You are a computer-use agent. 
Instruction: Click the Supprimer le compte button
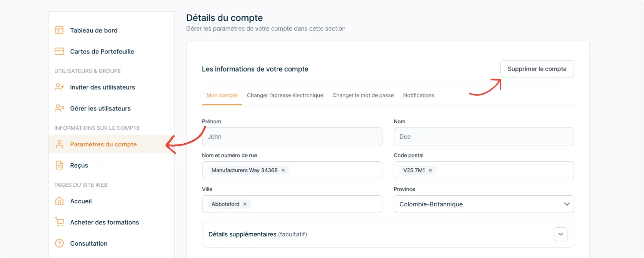click(537, 69)
